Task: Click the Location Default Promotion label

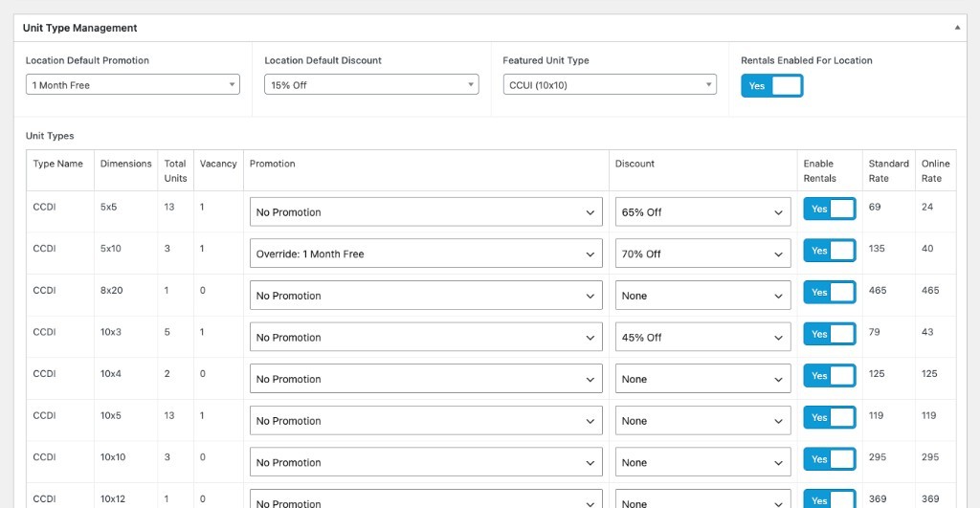Action: (x=87, y=60)
